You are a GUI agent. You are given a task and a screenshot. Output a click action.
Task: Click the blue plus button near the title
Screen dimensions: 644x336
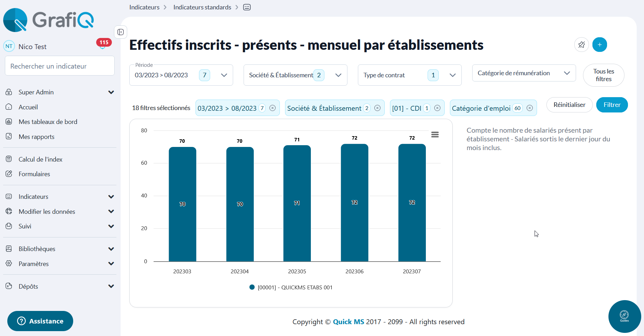600,45
